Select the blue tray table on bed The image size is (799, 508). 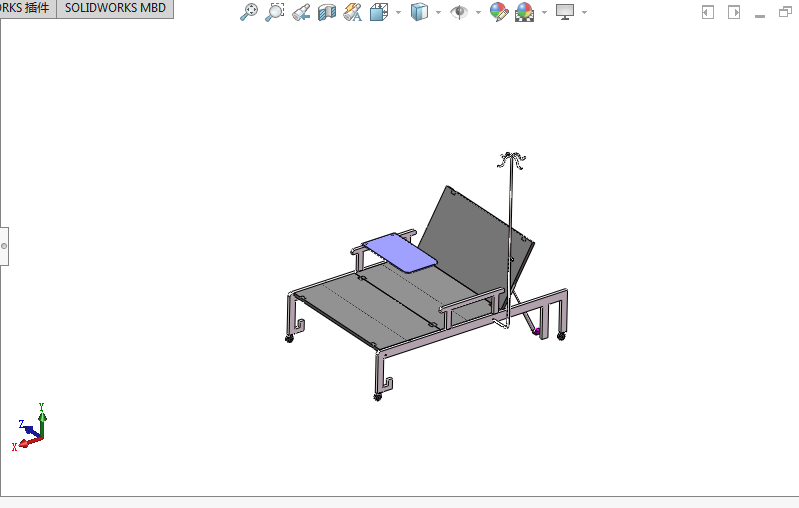(400, 253)
